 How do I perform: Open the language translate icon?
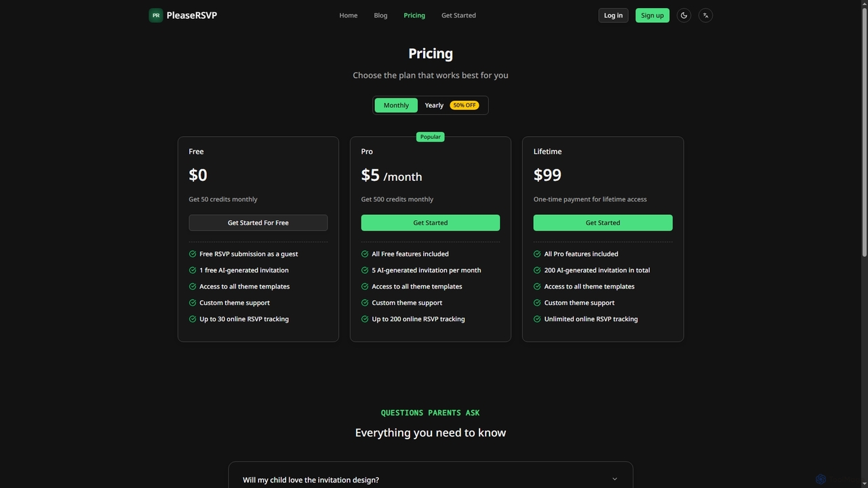tap(705, 15)
